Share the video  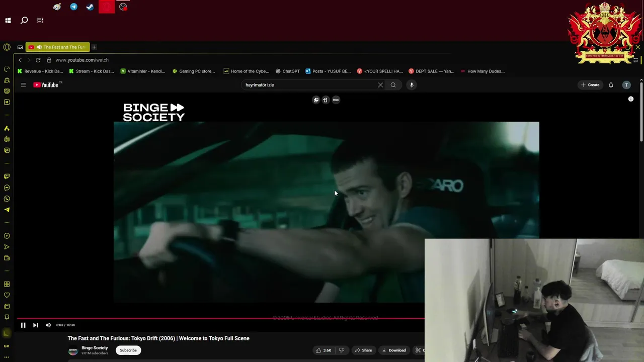(363, 350)
